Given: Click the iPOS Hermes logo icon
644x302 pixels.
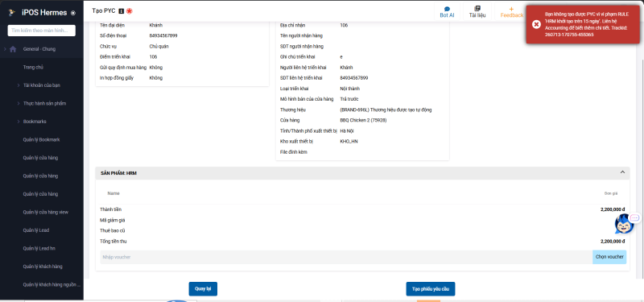Looking at the screenshot, I should [x=12, y=13].
